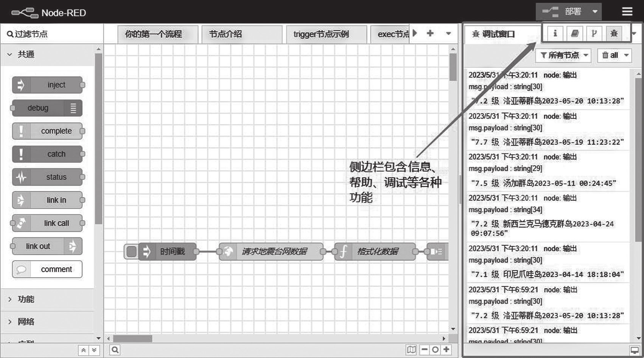Click debug message "7.1 级 印尼爪哇岛2023-04-14 18:18:04"
The height and width of the screenshot is (358, 644).
[x=548, y=274]
